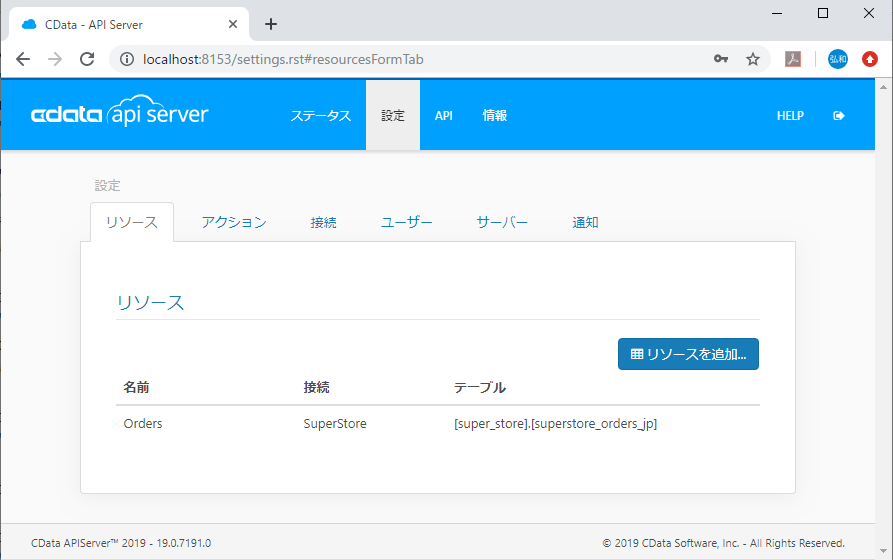Open the Orders resource row

pos(437,423)
